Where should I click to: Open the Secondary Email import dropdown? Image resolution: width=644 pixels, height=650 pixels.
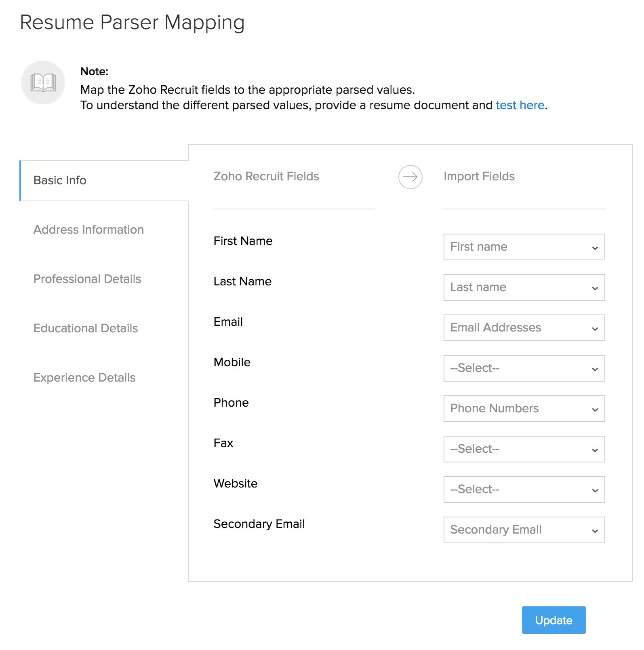coord(524,530)
